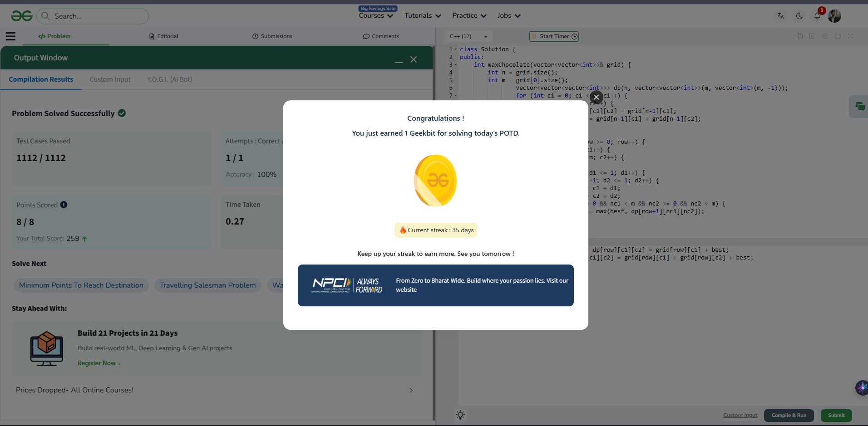Click the lightbulb hint icon

point(460,415)
